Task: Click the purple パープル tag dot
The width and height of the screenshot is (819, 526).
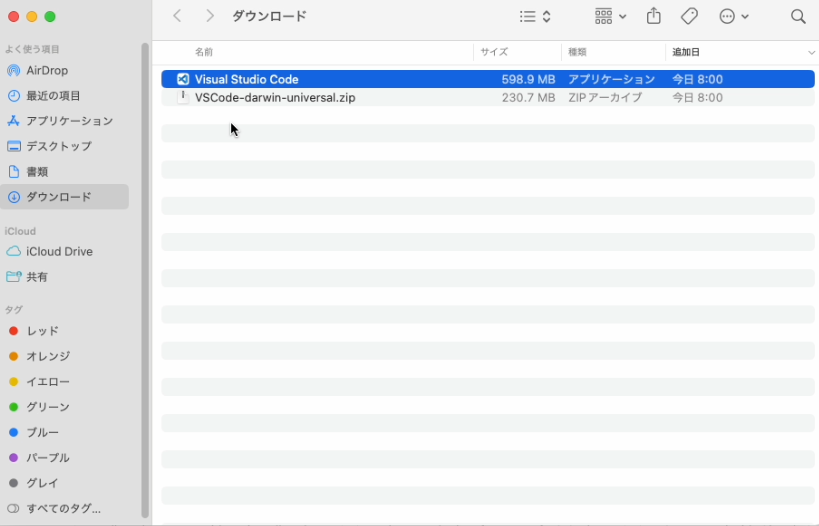Action: (14, 458)
